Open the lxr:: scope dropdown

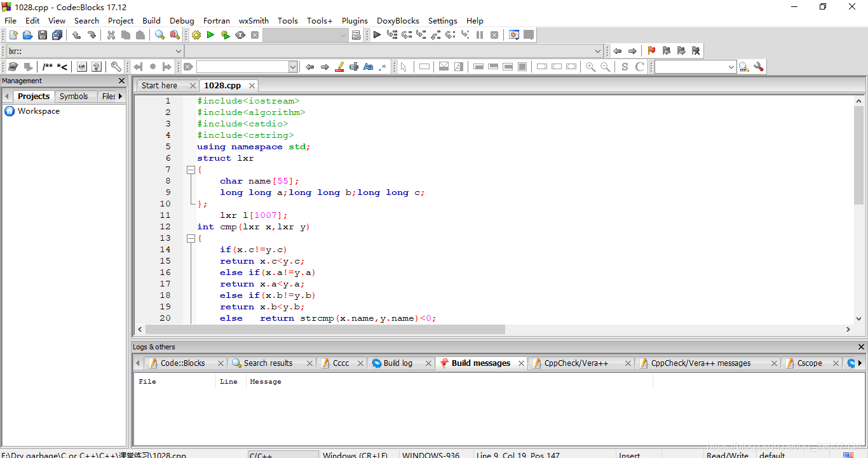pos(179,51)
